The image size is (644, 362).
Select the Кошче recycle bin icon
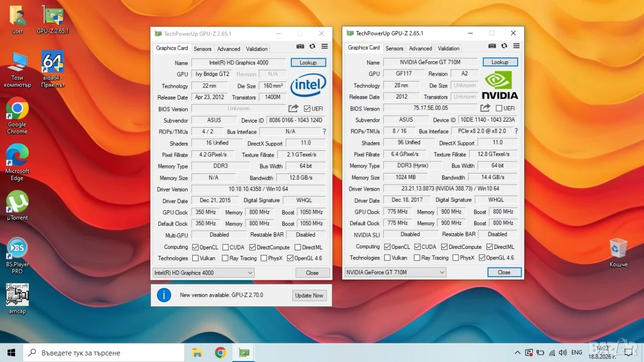point(618,253)
